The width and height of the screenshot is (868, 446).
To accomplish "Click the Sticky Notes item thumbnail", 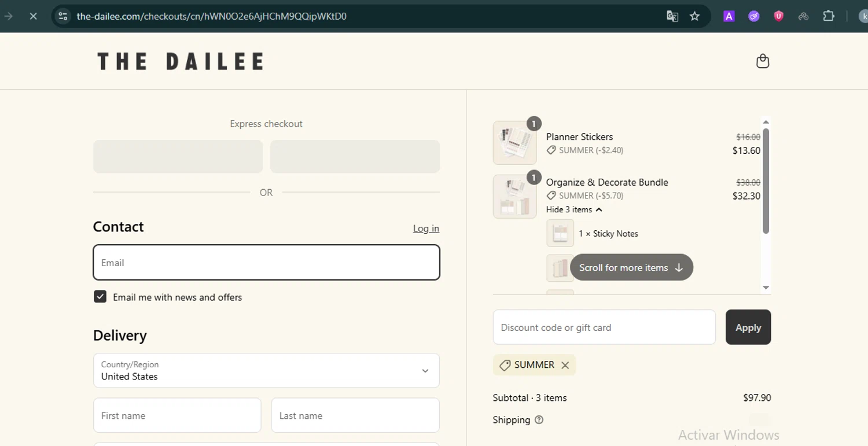I will [560, 233].
